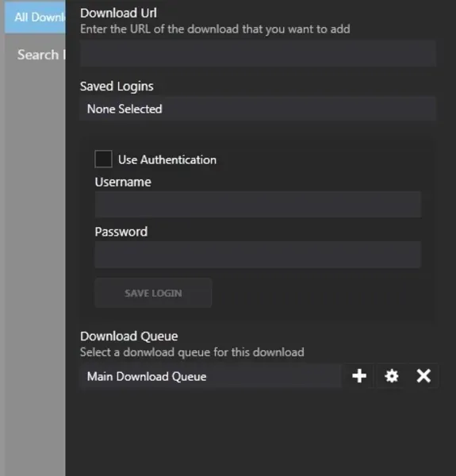Expand the Main Download Queue dropdown

211,376
